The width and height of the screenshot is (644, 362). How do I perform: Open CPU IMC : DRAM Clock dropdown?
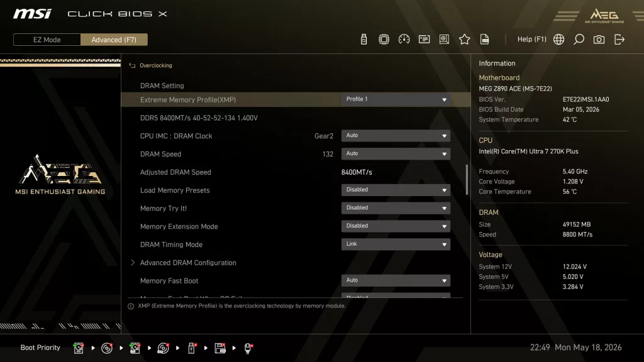(396, 136)
